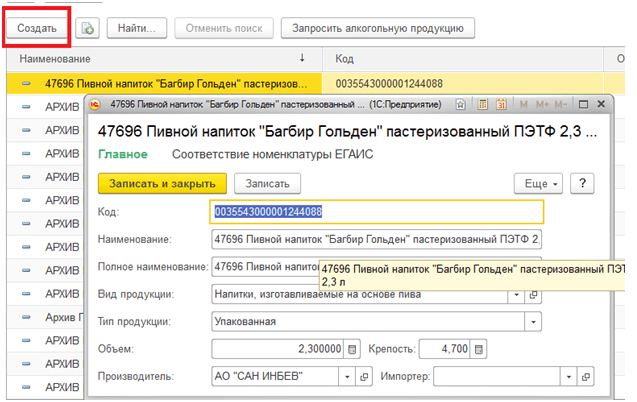Viewport: 637px width, 402px height.
Task: Open the Импортер record via its open icon
Action: point(586,376)
